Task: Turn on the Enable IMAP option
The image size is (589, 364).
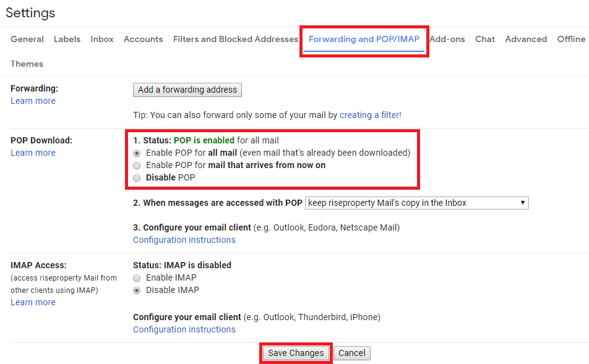Action: point(137,277)
